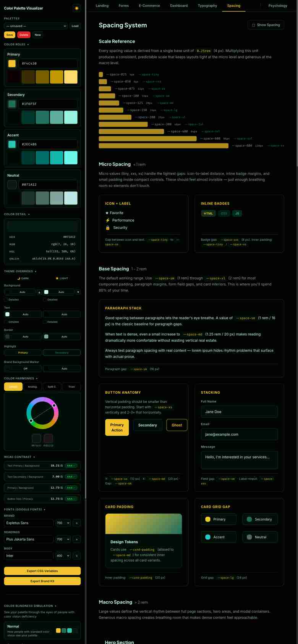The width and height of the screenshot is (298, 644).
Task: Click the sun icon of LIGHT column
Action: (x=57, y=278)
